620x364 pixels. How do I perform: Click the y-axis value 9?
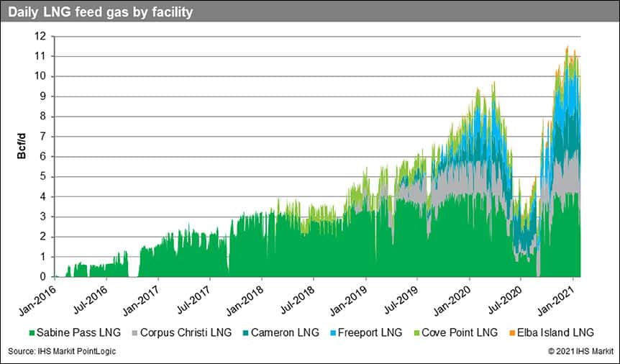pyautogui.click(x=44, y=96)
